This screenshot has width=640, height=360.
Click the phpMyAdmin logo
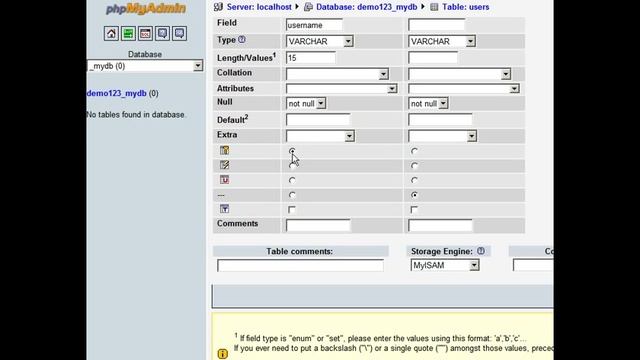pos(146,9)
